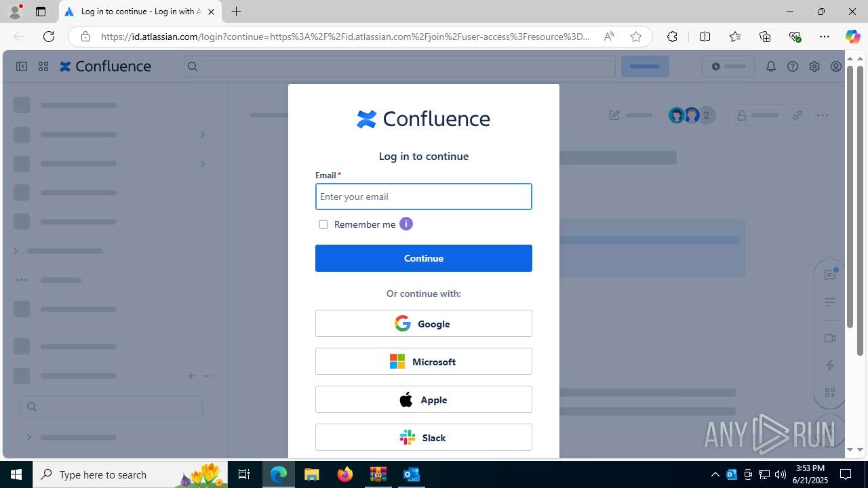The height and width of the screenshot is (488, 868).
Task: Open browser Settings and more menu
Action: [824, 37]
